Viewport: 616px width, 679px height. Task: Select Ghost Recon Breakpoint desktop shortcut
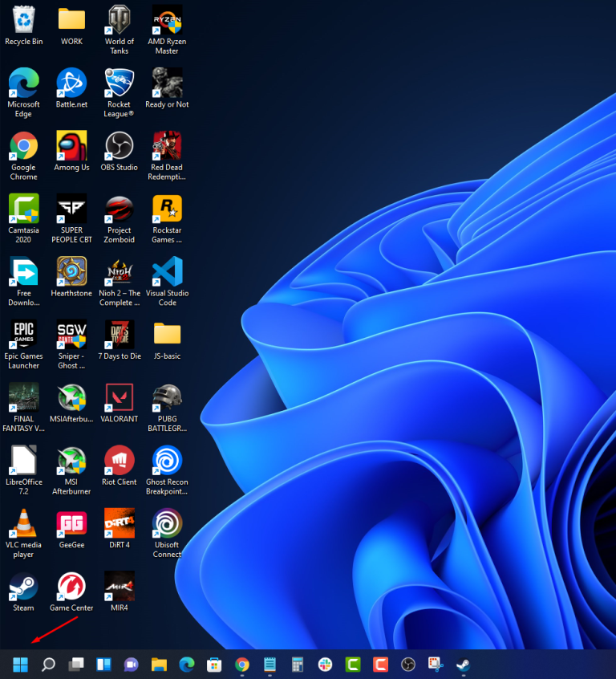(x=167, y=470)
